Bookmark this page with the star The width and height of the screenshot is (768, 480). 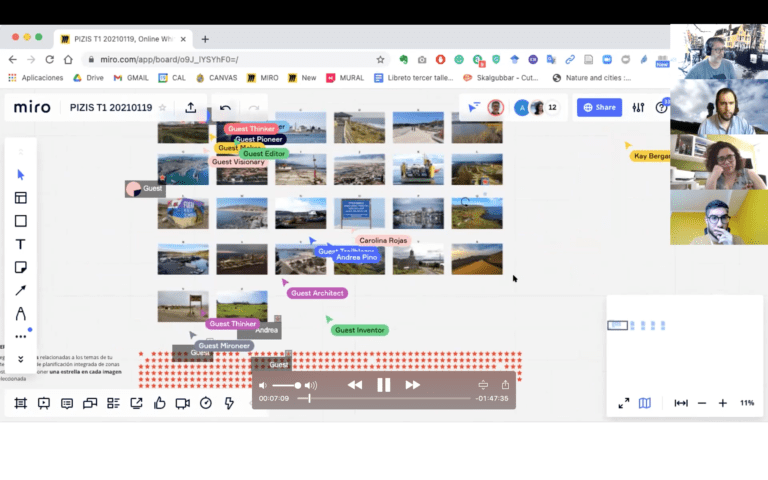pos(380,59)
